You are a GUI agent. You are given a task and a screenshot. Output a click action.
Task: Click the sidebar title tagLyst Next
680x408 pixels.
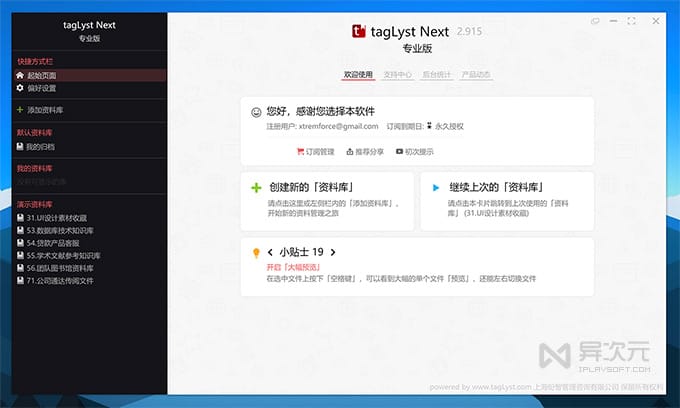tap(89, 25)
